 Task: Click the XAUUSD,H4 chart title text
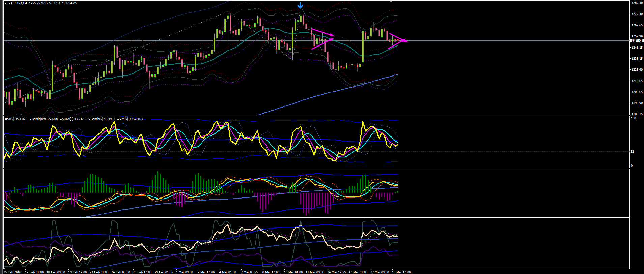pos(18,3)
